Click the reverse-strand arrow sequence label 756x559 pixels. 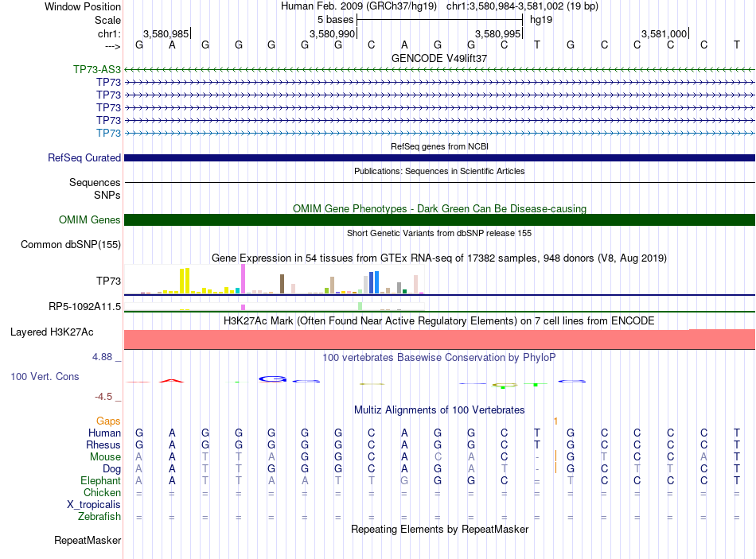click(x=113, y=46)
